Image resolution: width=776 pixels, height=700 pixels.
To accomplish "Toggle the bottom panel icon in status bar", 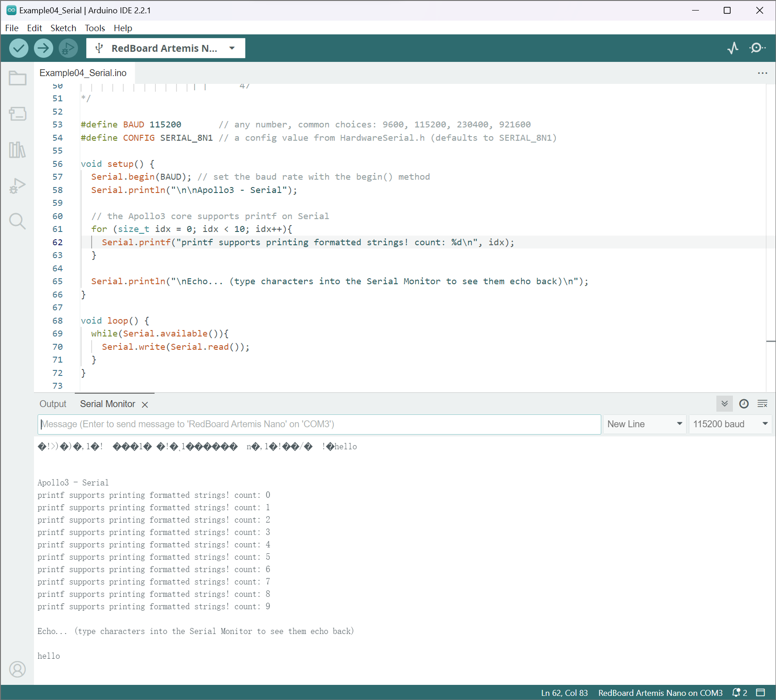I will [x=761, y=693].
